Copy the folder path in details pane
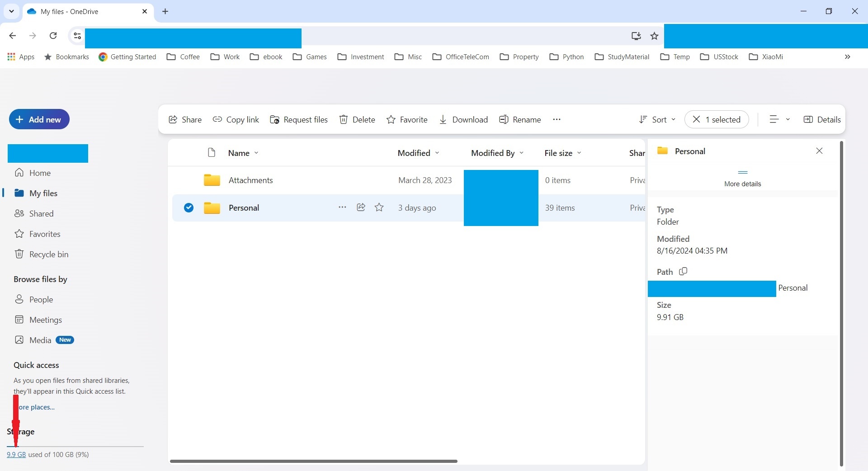This screenshot has width=868, height=471. [x=683, y=271]
